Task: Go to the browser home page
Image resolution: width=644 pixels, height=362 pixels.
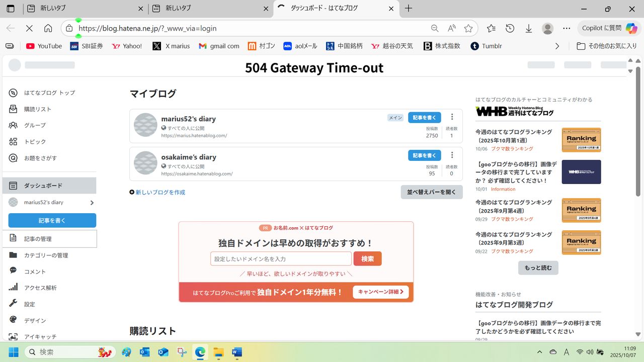Action: pos(48,28)
